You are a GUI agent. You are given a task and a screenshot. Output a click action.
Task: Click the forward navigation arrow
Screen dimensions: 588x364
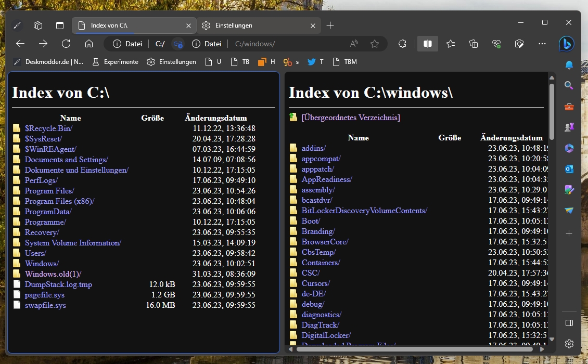[x=43, y=44]
